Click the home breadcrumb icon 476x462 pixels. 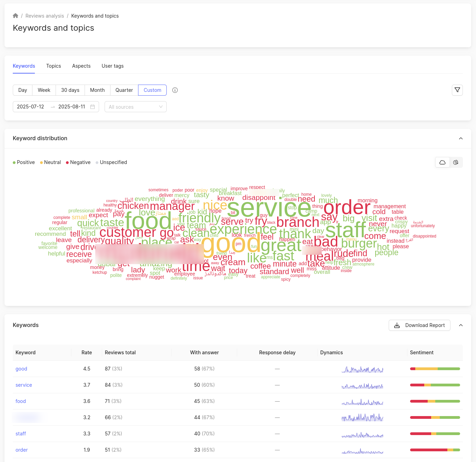16,16
